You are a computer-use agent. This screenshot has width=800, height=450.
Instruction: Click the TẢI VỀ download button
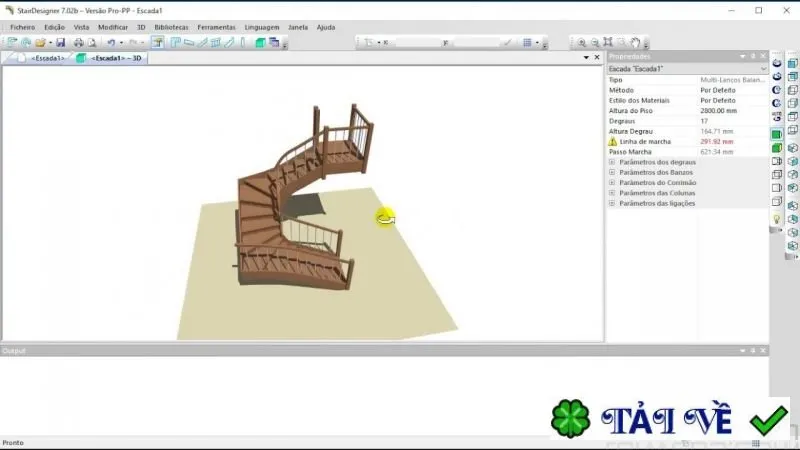click(670, 419)
